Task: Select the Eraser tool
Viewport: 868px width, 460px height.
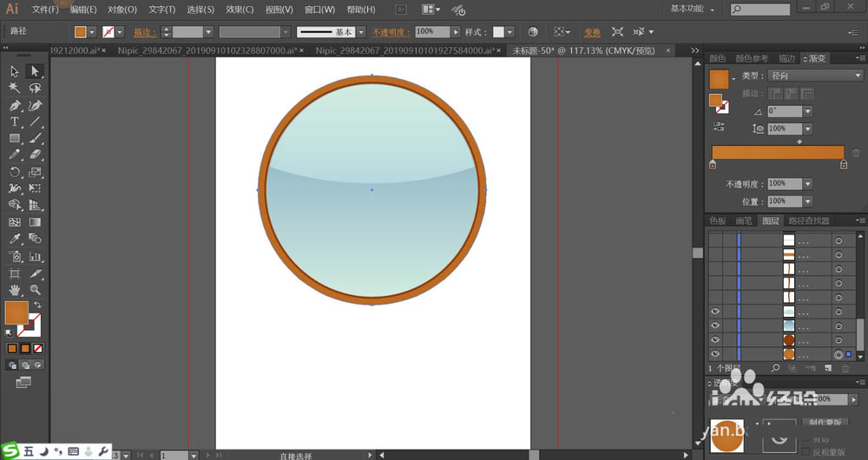Action: tap(35, 155)
